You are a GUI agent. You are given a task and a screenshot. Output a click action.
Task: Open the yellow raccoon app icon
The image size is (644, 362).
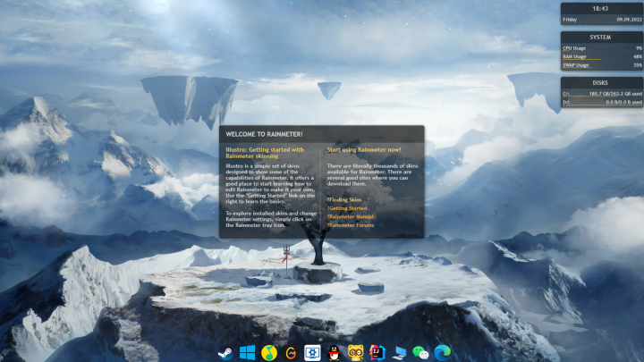tap(356, 352)
